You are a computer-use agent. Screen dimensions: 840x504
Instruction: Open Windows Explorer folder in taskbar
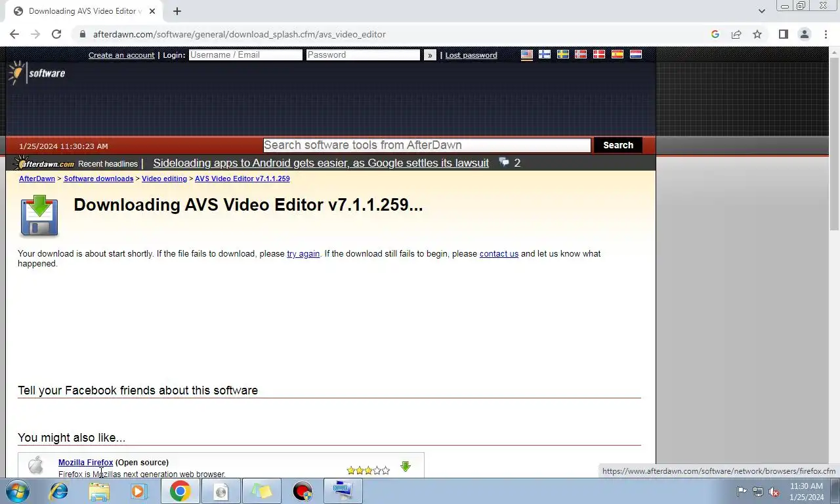99,491
